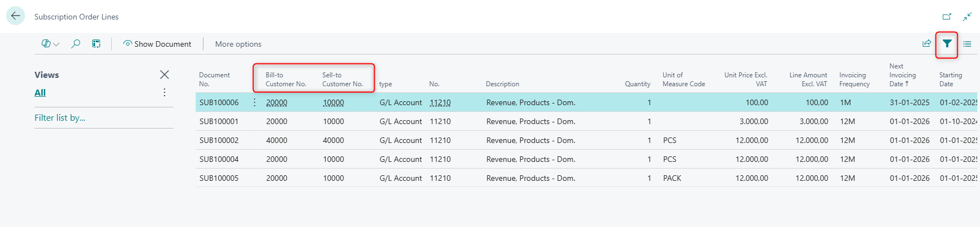Close the Views filter pane
Viewport: 980px width, 227px height.
click(x=165, y=75)
